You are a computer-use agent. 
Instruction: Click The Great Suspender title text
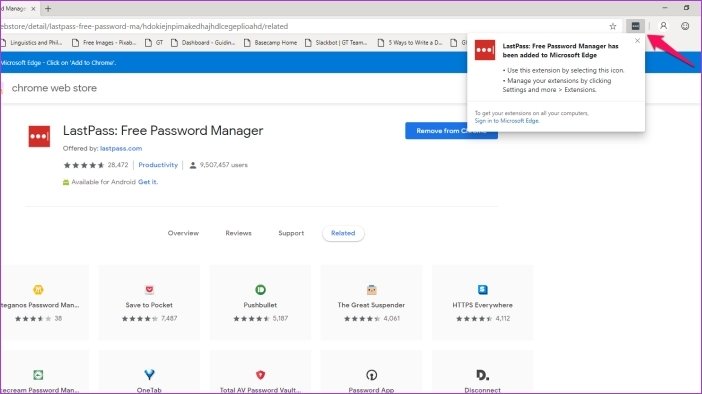(371, 305)
